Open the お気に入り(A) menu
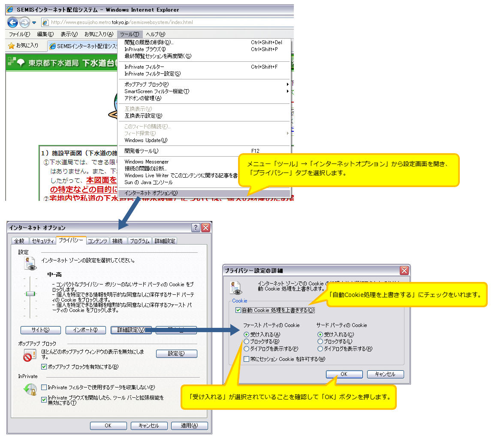The height and width of the screenshot is (448, 501). [99, 34]
